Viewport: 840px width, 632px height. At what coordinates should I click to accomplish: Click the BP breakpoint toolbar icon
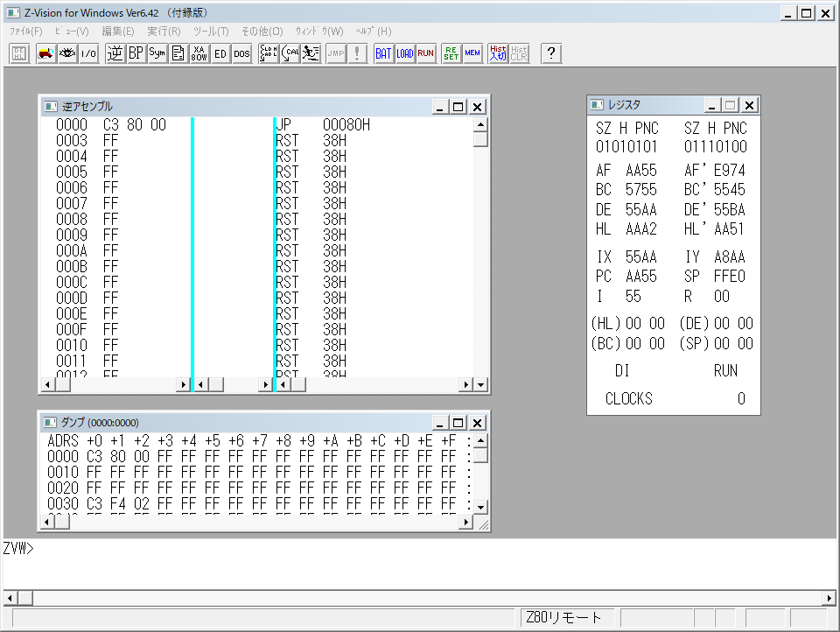[x=136, y=53]
